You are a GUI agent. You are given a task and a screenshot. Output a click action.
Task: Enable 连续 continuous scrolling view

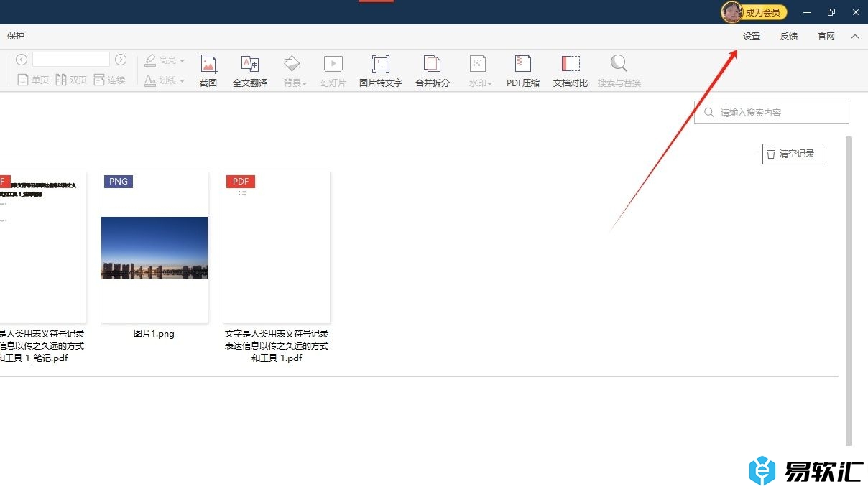109,80
